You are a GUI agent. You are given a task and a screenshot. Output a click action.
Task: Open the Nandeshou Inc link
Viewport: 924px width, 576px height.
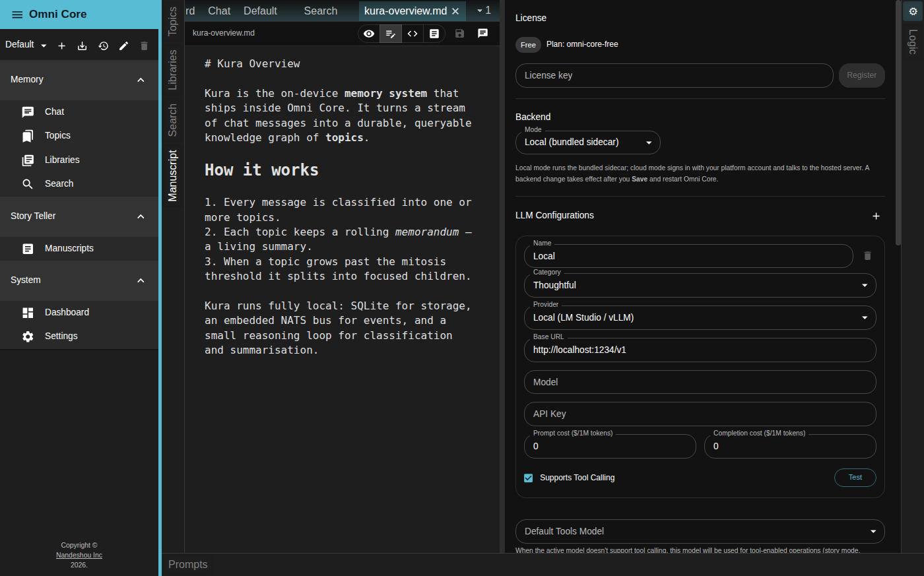tap(79, 556)
